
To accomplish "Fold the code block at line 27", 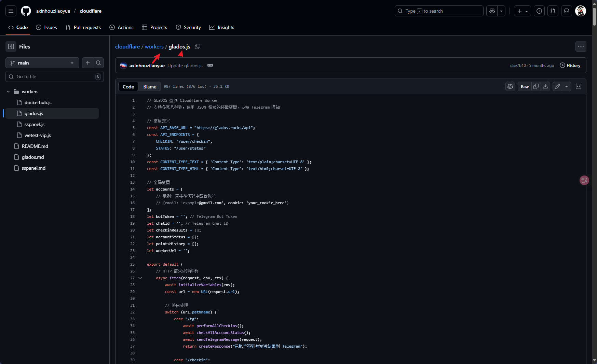I will pos(140,278).
